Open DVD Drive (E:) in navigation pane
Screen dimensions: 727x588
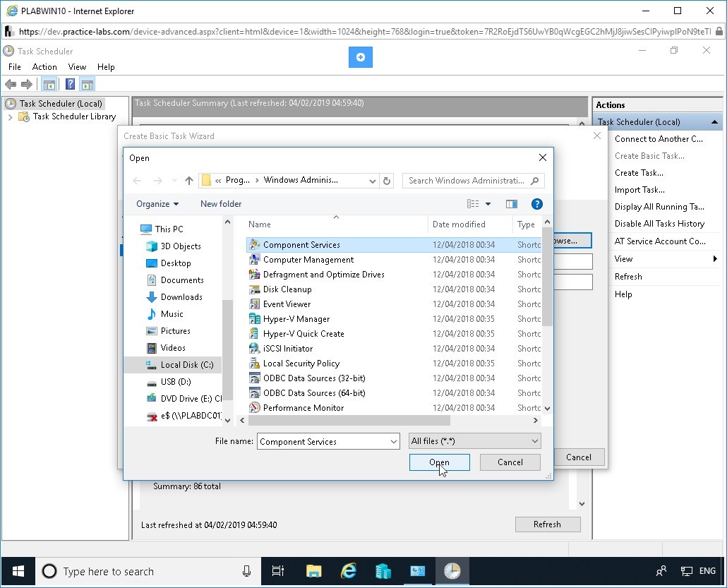pos(184,399)
